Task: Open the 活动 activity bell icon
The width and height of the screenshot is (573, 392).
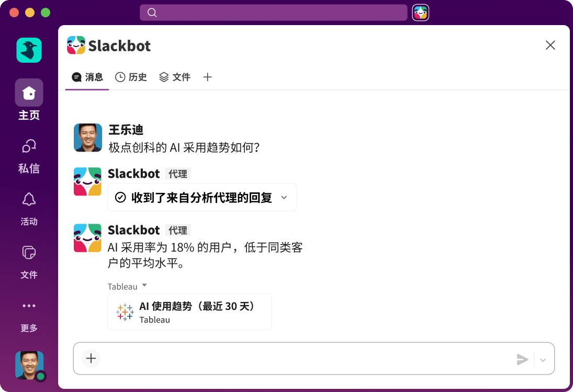Action: 29,199
